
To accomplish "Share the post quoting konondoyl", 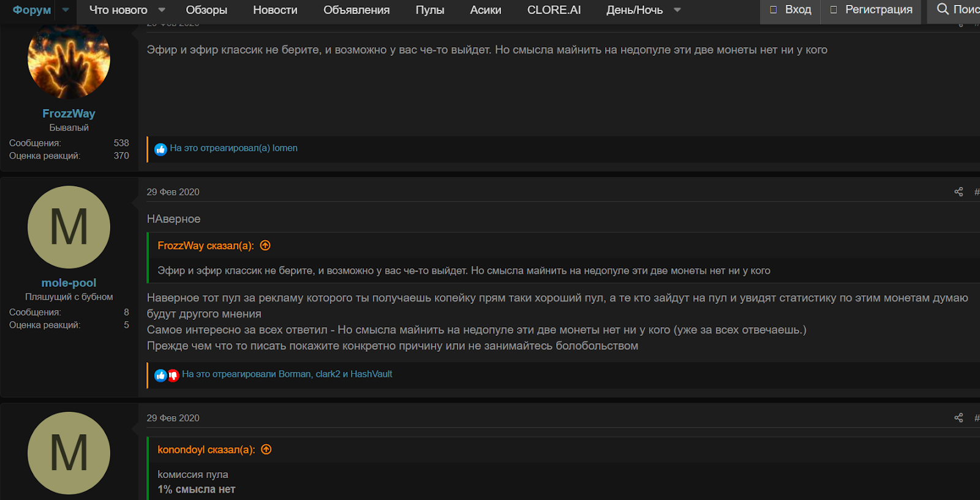I will pyautogui.click(x=959, y=418).
